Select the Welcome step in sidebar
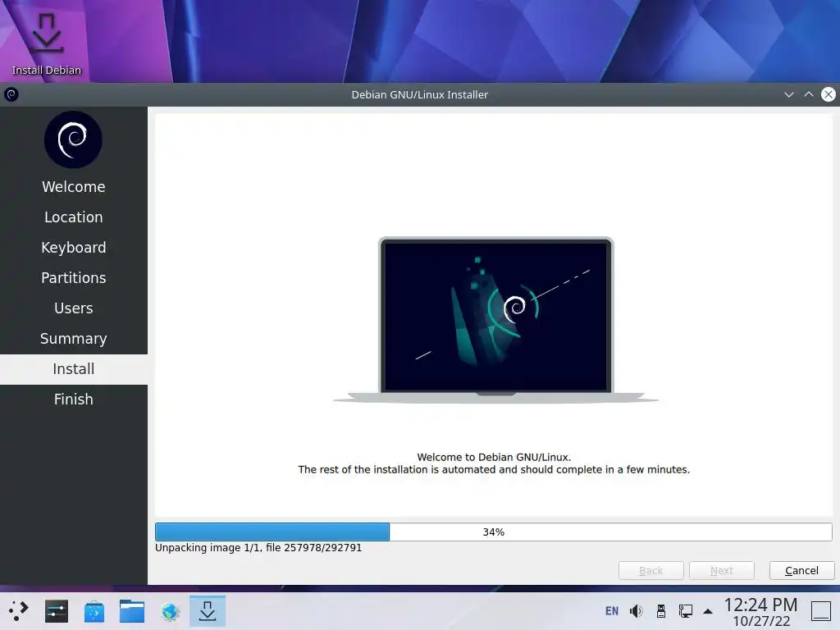This screenshot has height=630, width=840. pyautogui.click(x=73, y=187)
